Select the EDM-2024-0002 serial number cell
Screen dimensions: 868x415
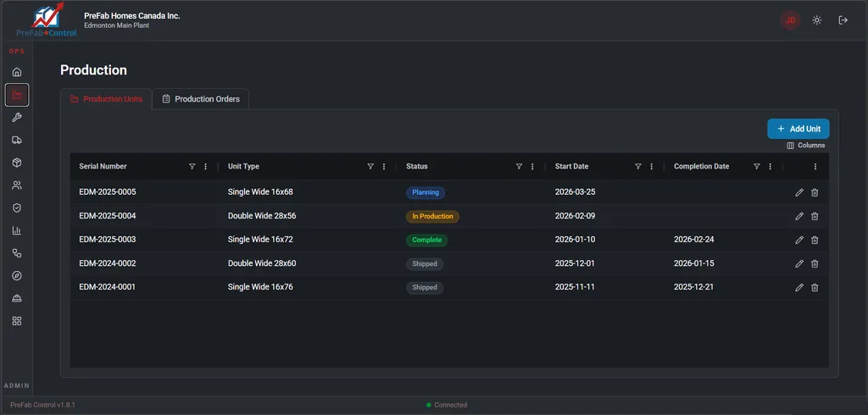pyautogui.click(x=108, y=263)
